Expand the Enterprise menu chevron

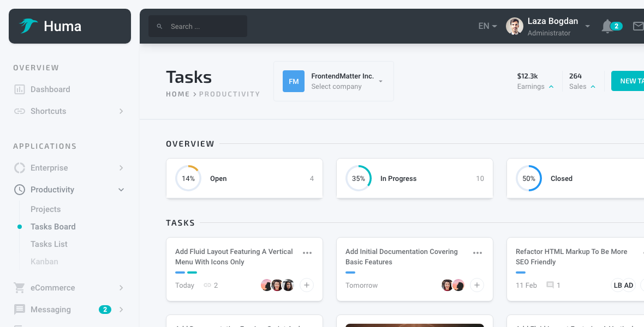pos(121,168)
